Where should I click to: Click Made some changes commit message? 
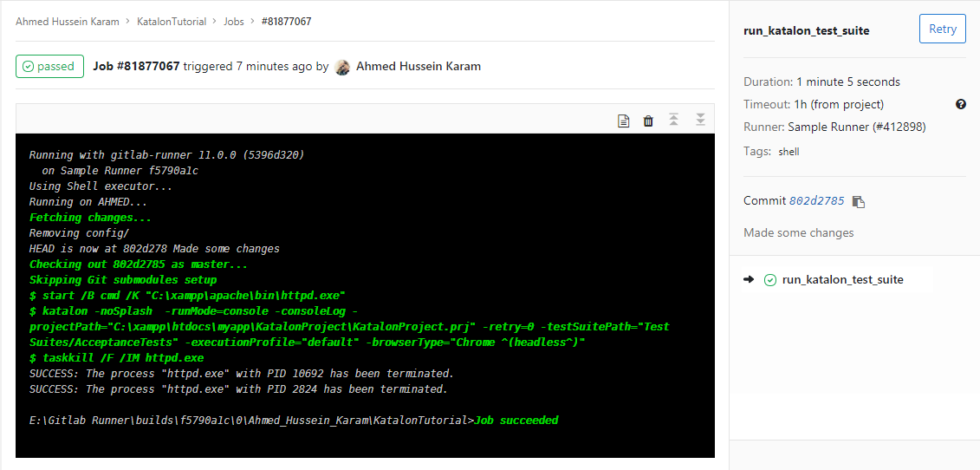tap(799, 232)
